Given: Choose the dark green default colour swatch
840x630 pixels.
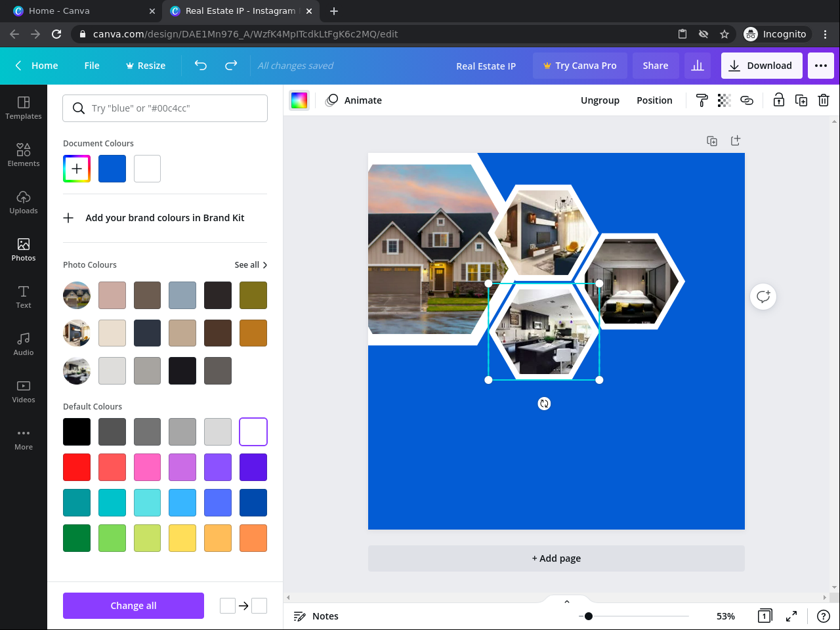Looking at the screenshot, I should 77,538.
